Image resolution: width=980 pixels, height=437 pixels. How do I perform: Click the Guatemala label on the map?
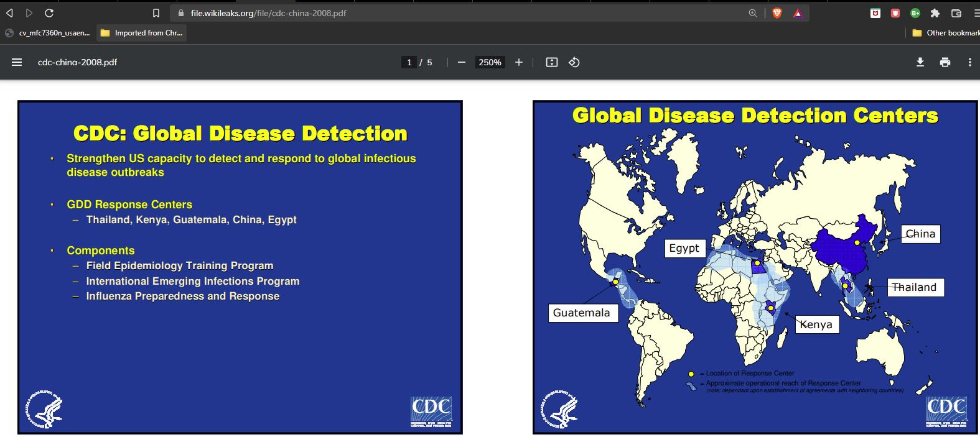tap(583, 313)
